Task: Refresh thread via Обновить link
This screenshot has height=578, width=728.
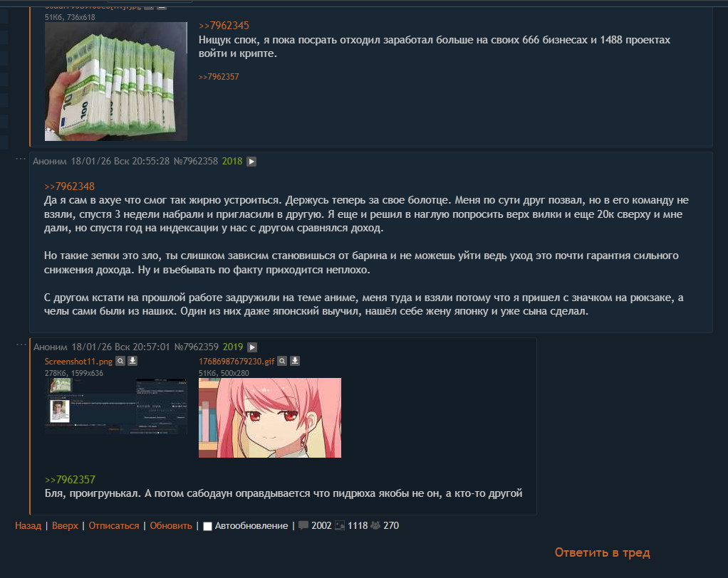Action: tap(171, 525)
